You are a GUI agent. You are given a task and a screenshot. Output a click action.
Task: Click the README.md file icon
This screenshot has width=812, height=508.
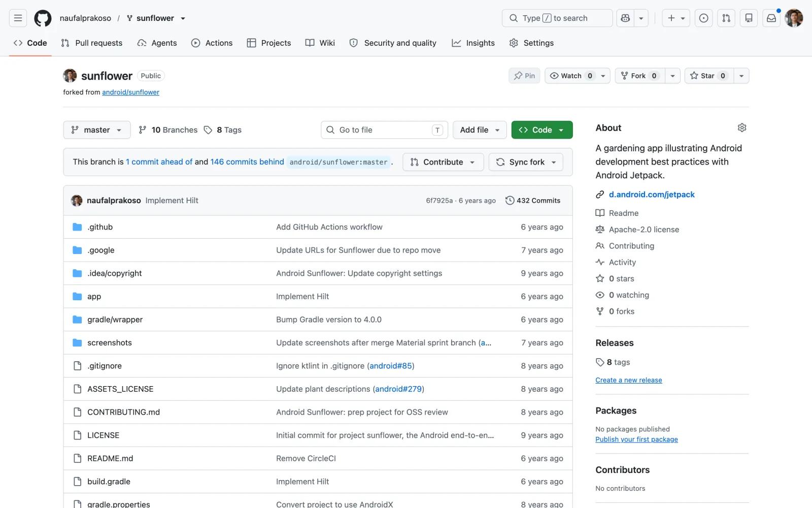coord(77,459)
